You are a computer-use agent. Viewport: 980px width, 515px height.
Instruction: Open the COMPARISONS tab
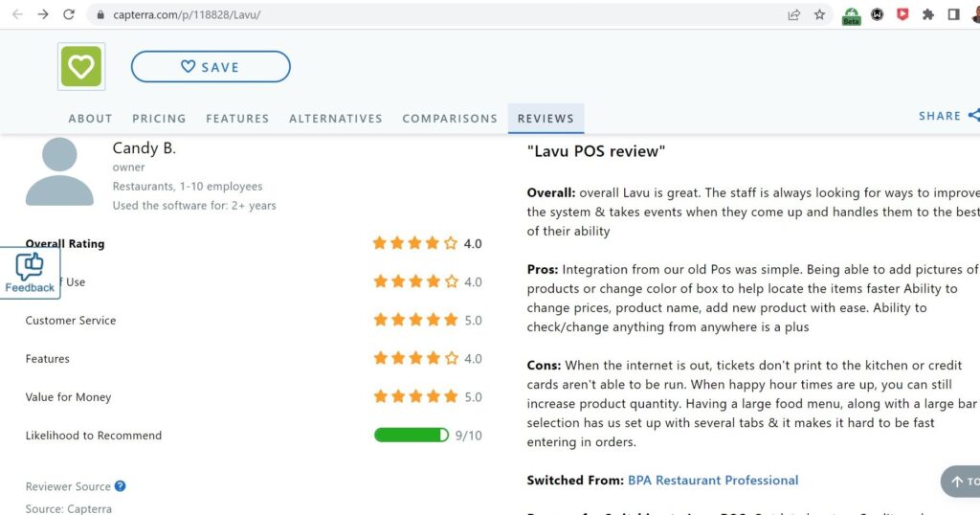450,118
